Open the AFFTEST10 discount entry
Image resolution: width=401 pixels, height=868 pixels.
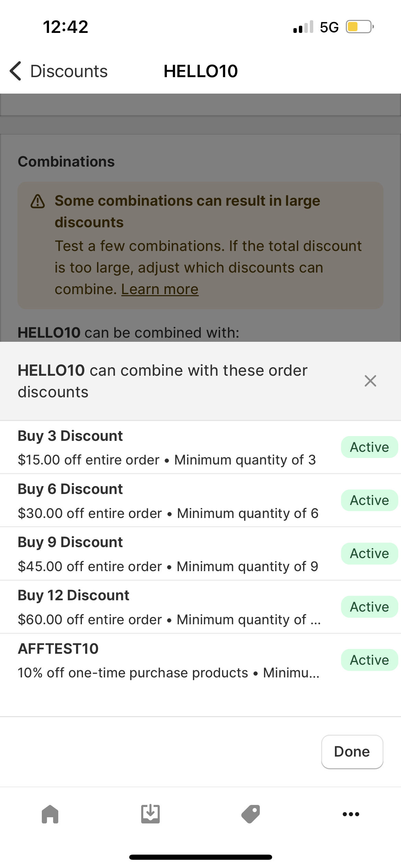click(x=169, y=660)
